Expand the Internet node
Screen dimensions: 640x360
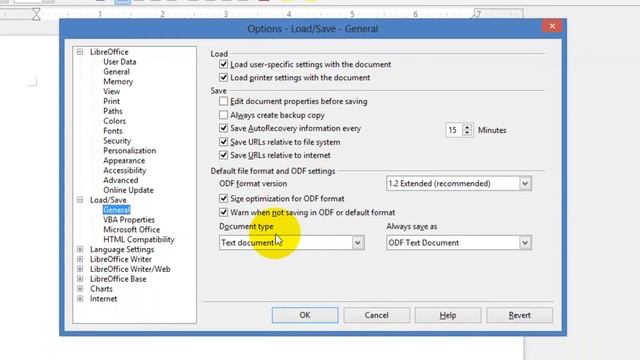tap(80, 298)
